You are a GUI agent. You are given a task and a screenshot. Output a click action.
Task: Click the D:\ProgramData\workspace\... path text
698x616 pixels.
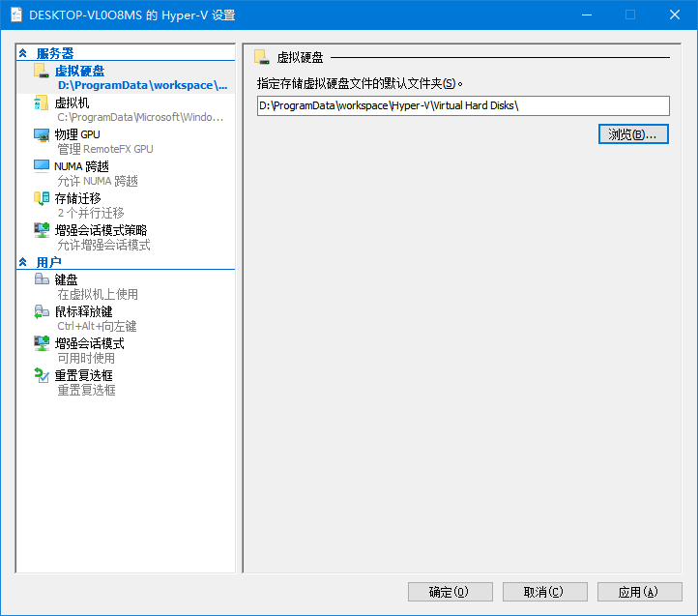click(142, 85)
